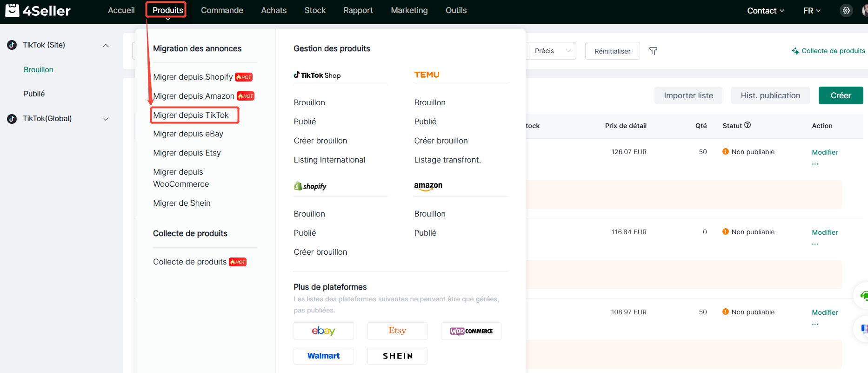Click the filter funnel icon
868x373 pixels.
(x=653, y=51)
